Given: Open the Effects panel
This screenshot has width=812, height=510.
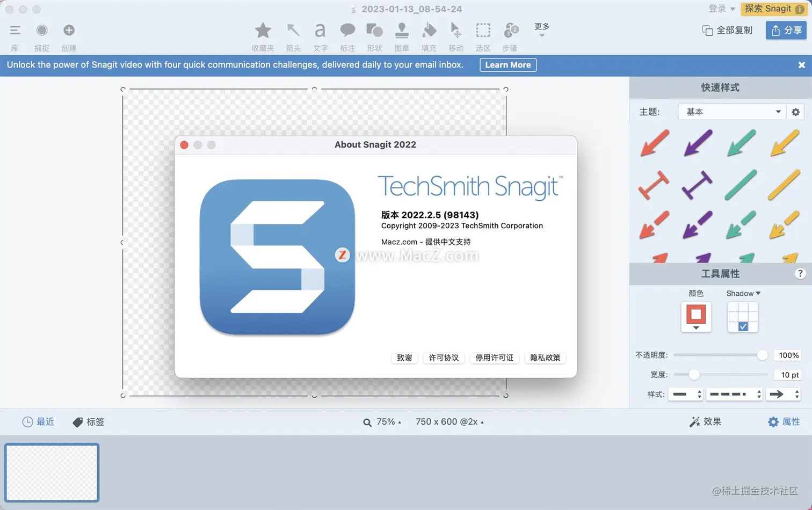Looking at the screenshot, I should click(x=705, y=422).
